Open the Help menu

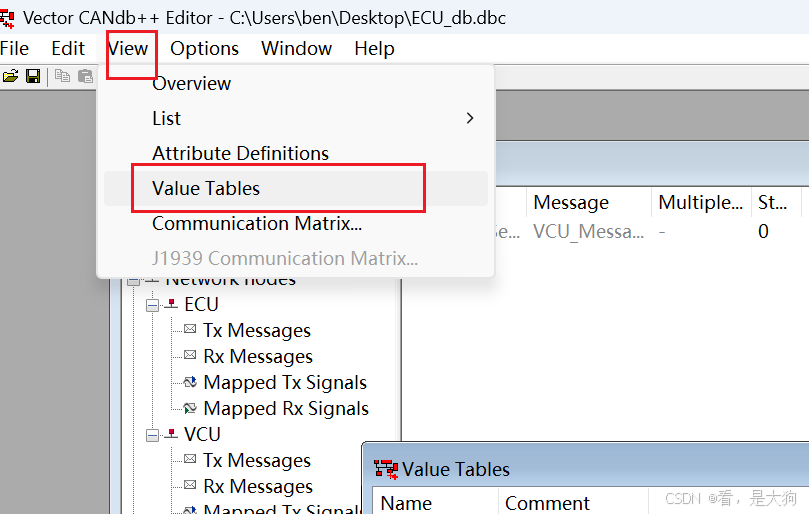374,49
